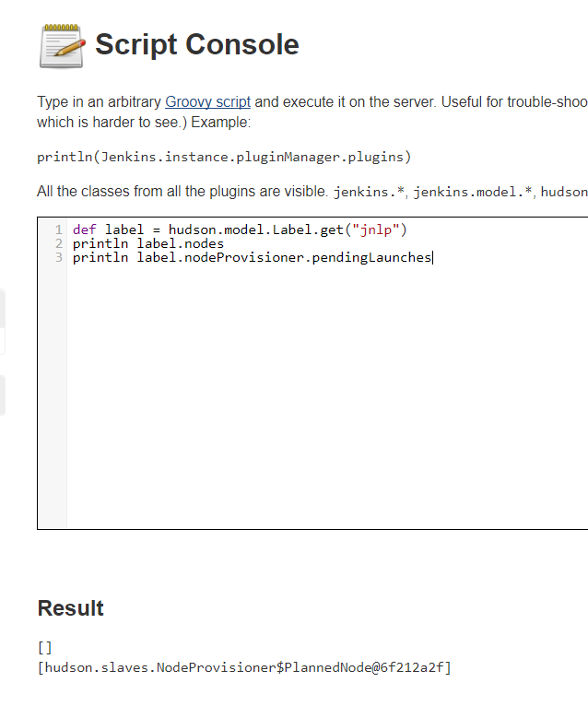Click the '[]' result output line
The height and width of the screenshot is (718, 588).
[x=45, y=647]
